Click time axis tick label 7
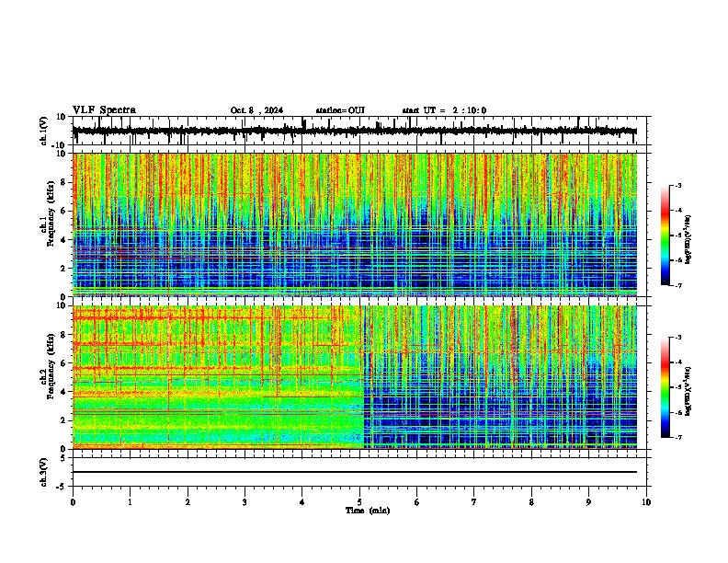728x563 pixels. tap(474, 502)
